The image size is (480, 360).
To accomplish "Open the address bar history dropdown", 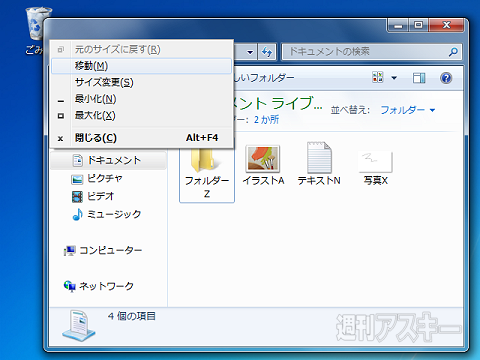I will coord(250,52).
